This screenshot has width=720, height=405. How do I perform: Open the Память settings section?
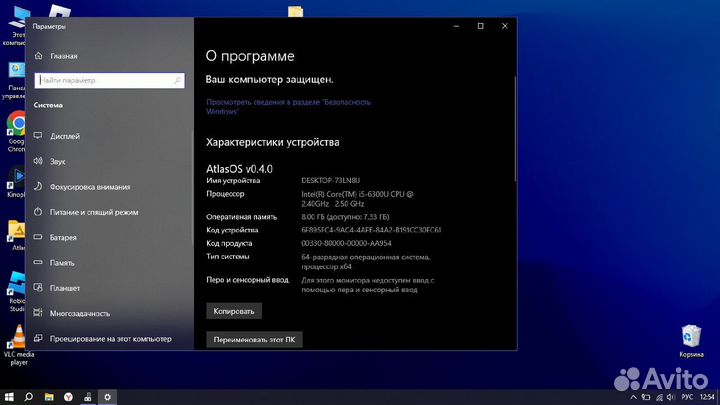[62, 263]
